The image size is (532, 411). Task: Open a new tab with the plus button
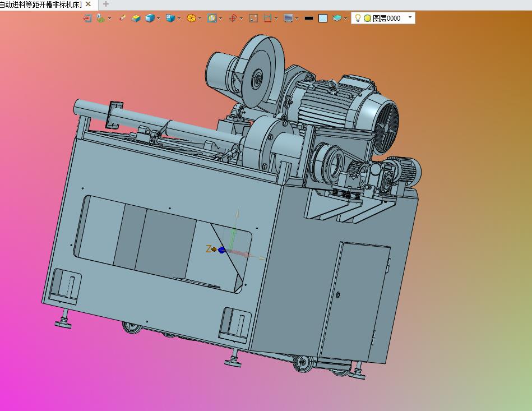(x=106, y=4)
